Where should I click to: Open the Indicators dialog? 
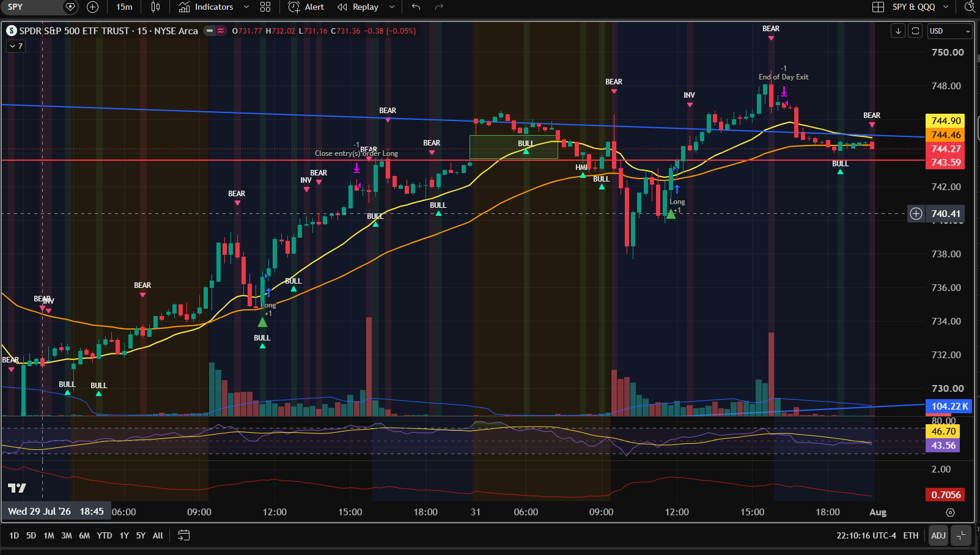point(206,7)
